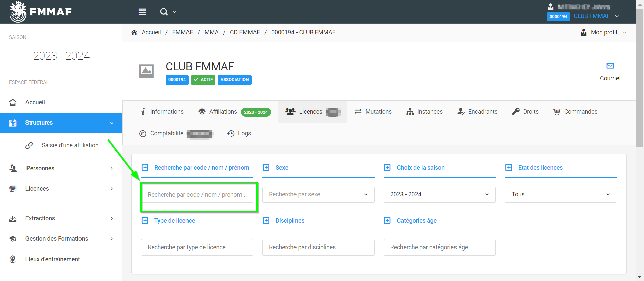This screenshot has width=644, height=281.
Task: Expand the Personnes sidebar menu
Action: point(61,168)
